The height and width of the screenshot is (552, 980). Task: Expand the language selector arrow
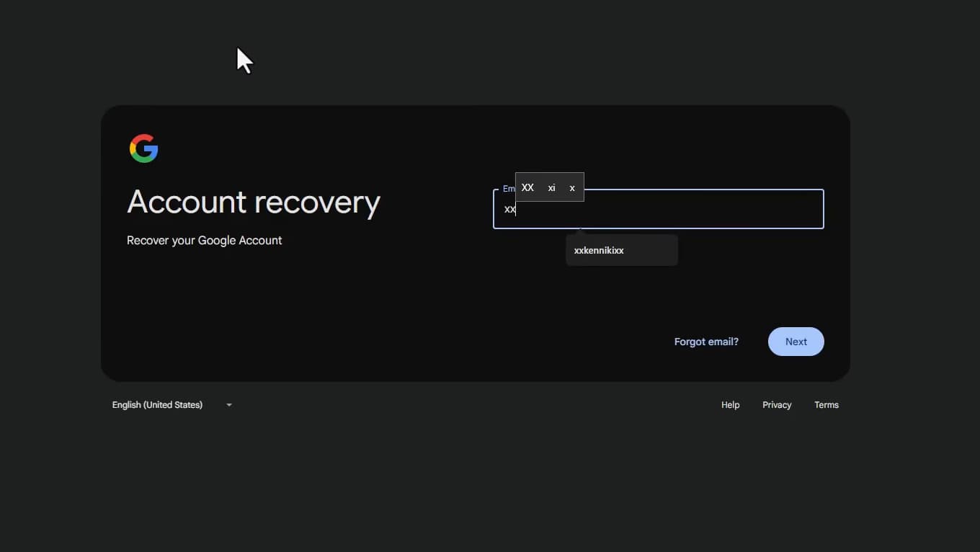pos(229,405)
